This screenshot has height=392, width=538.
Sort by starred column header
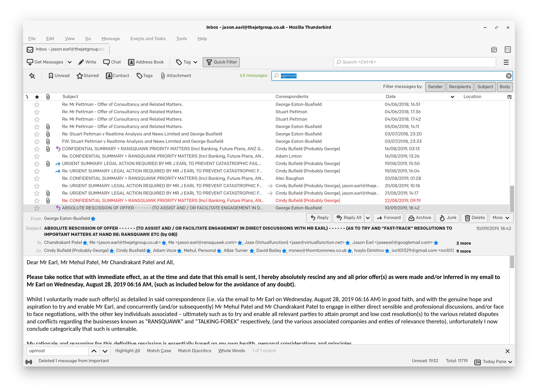point(37,97)
